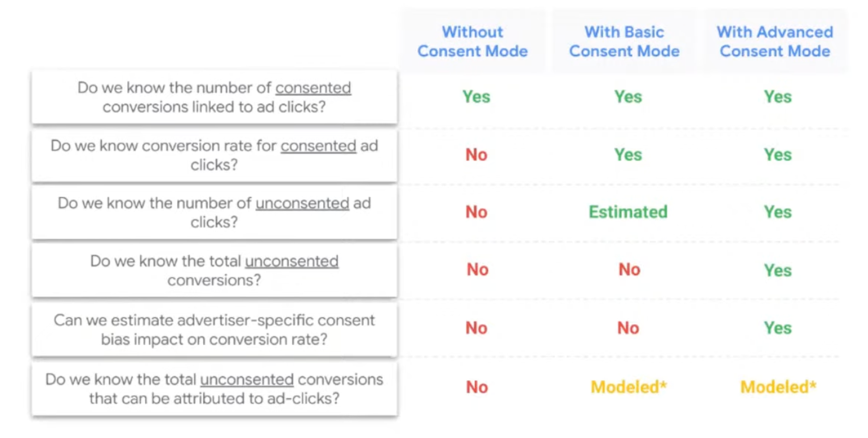Select the number of unconsented ad clicks question
The width and height of the screenshot is (868, 438).
pos(214,213)
